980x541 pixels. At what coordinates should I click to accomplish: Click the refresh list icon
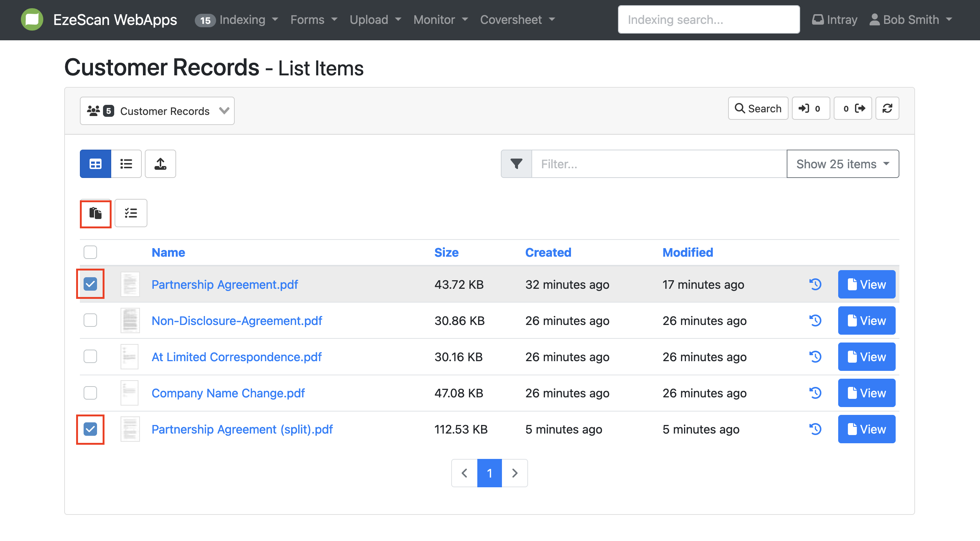click(887, 109)
